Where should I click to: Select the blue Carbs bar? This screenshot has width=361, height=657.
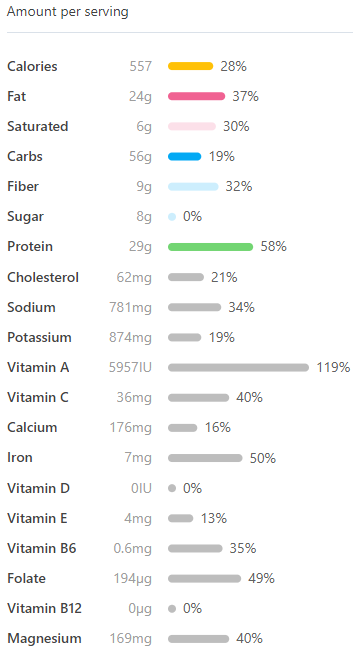(x=185, y=157)
